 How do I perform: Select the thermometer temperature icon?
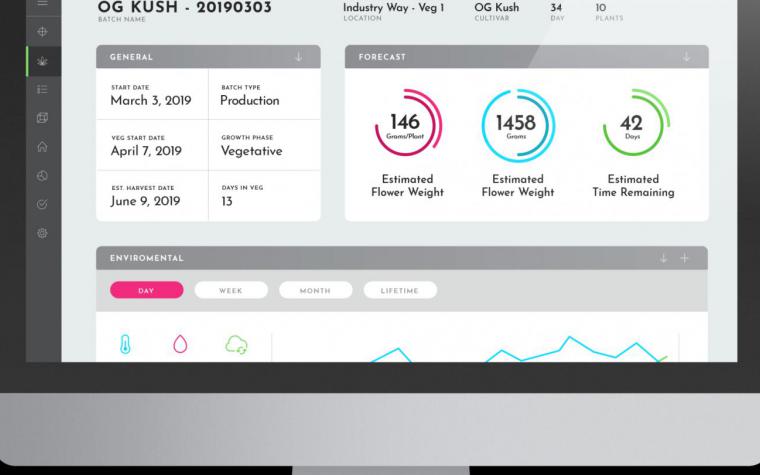coord(125,344)
